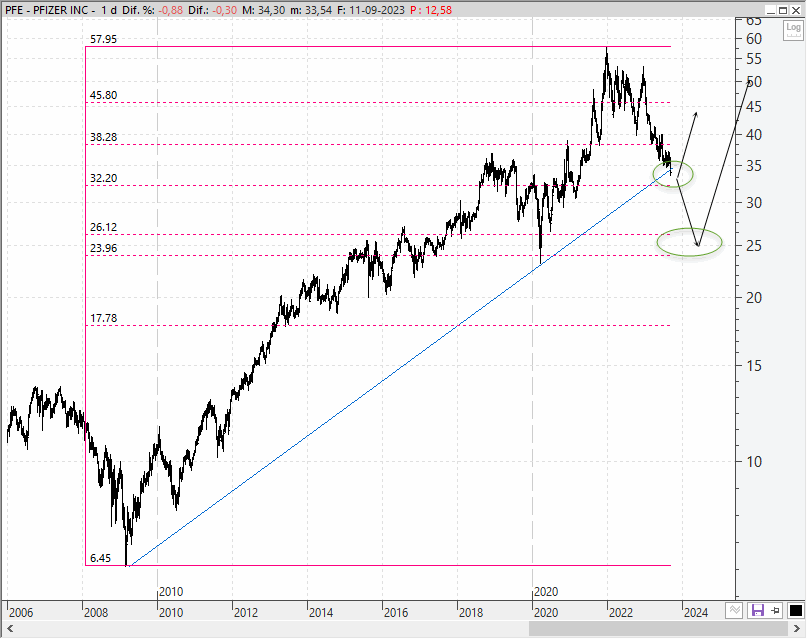The width and height of the screenshot is (807, 639).
Task: Click the 60 price axis label
Action: [x=754, y=39]
